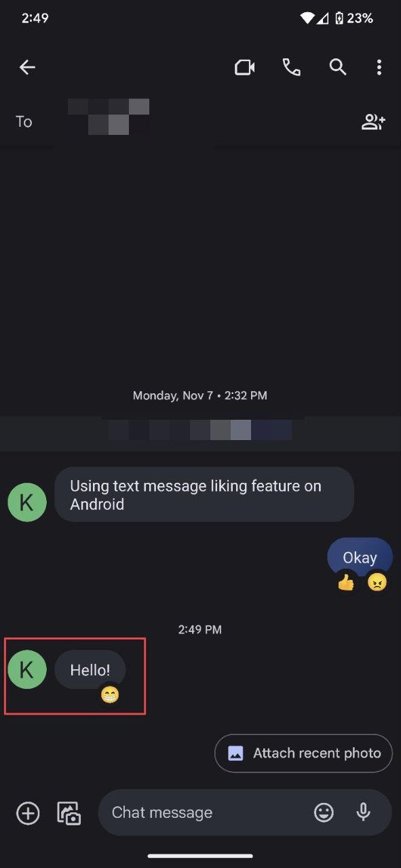Open search in conversation
Viewport: 401px width, 868px height.
click(338, 67)
